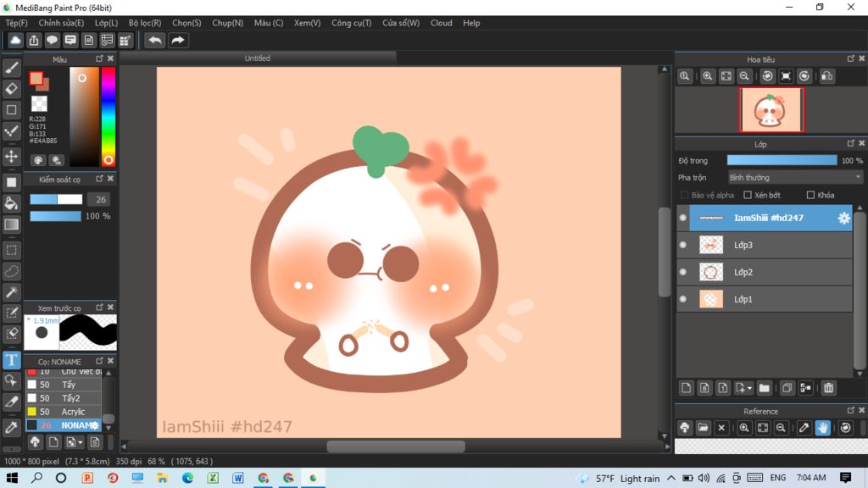This screenshot has height=488, width=868.
Task: Open the Tệp(F) menu
Action: tap(16, 23)
